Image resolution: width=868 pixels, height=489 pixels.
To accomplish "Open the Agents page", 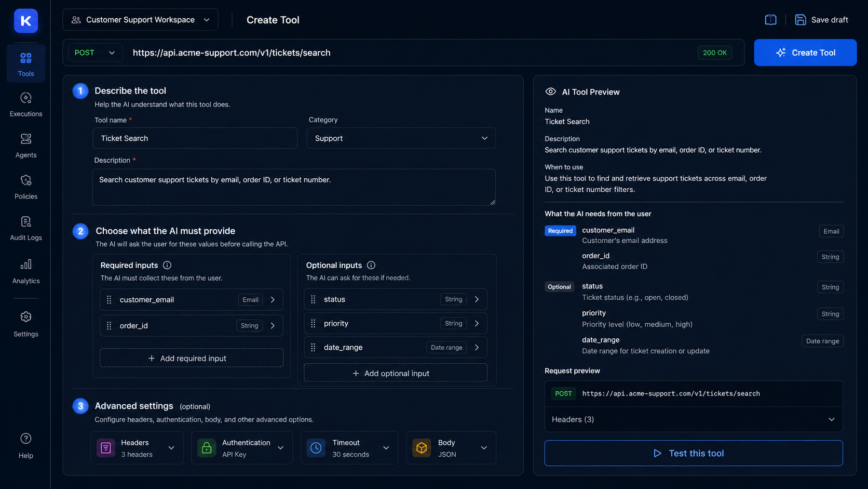I will point(26,146).
